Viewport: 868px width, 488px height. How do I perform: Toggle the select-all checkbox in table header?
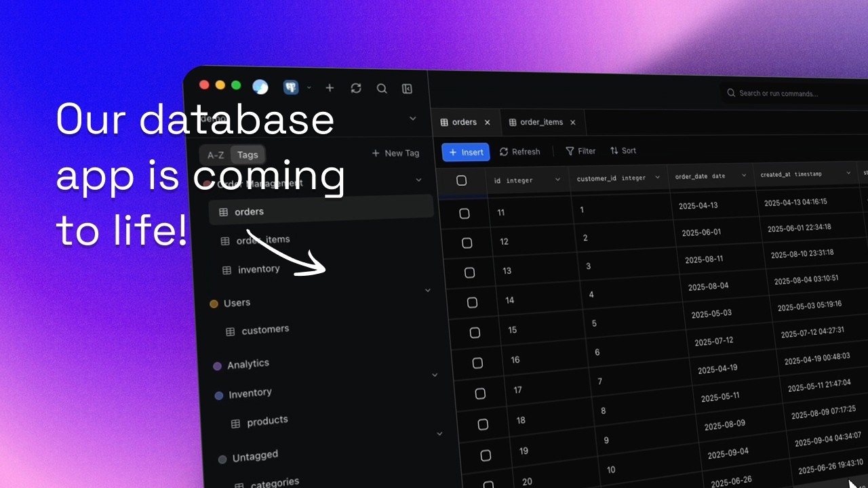point(462,180)
